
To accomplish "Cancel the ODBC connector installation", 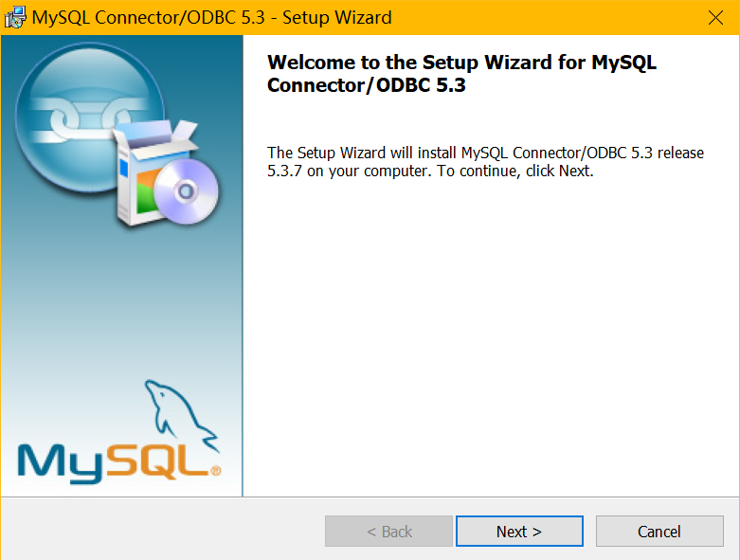I will [x=659, y=532].
